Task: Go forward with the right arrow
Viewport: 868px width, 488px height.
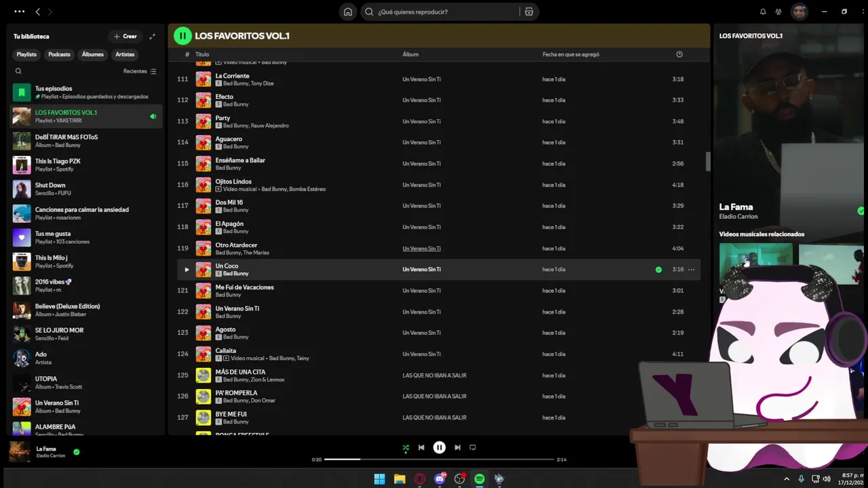Action: tap(50, 12)
